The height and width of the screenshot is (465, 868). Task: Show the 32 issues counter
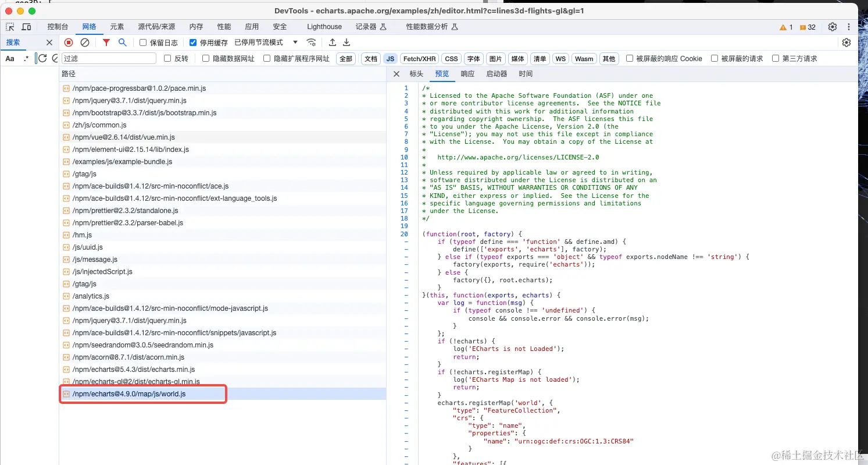pyautogui.click(x=808, y=27)
